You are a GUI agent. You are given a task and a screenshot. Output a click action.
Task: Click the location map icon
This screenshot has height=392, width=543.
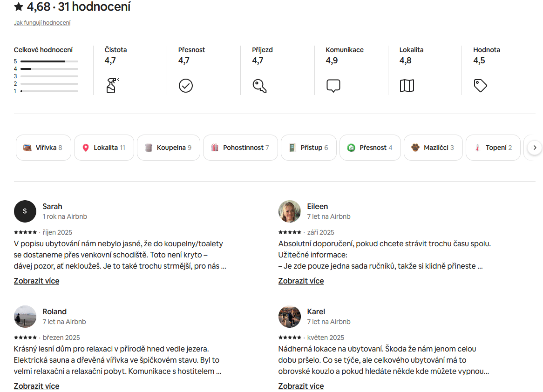(407, 86)
